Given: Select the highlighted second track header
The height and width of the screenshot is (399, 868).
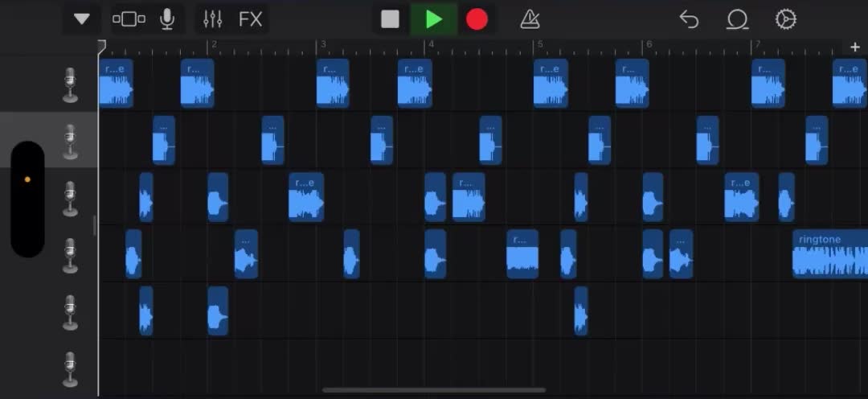Looking at the screenshot, I should tap(49, 140).
